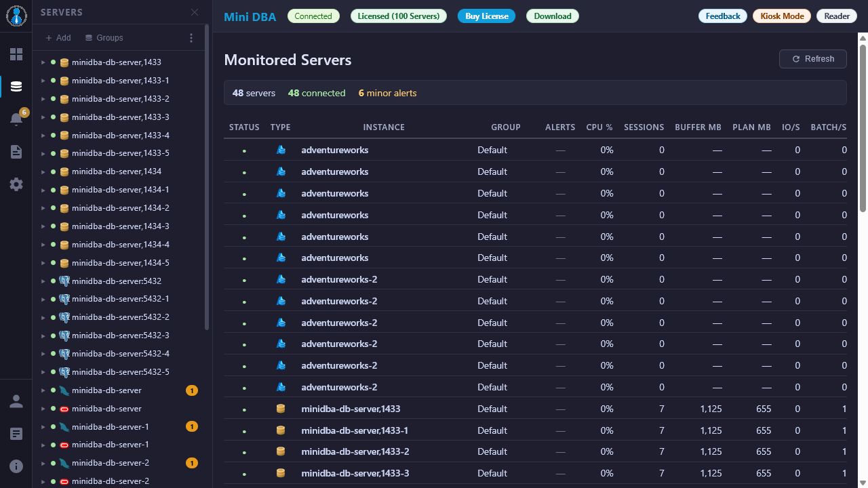Viewport: 868px width, 488px height.
Task: Switch to Reader mode
Action: tap(837, 16)
